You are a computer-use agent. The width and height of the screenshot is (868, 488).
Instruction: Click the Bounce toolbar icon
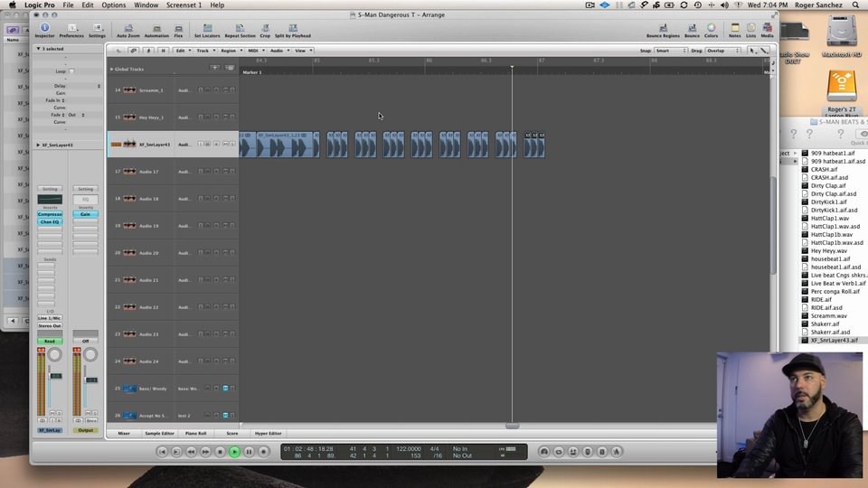(692, 31)
